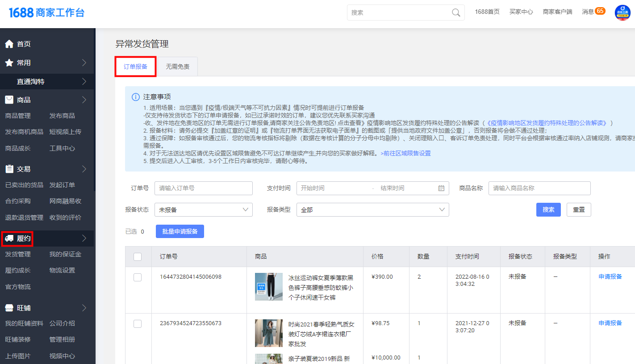Open 官方物流 in the sidebar
The image size is (635, 364).
[x=18, y=287]
